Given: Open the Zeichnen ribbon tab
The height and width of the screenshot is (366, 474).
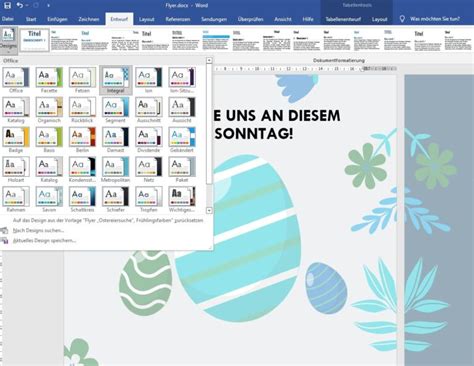Looking at the screenshot, I should coord(89,19).
